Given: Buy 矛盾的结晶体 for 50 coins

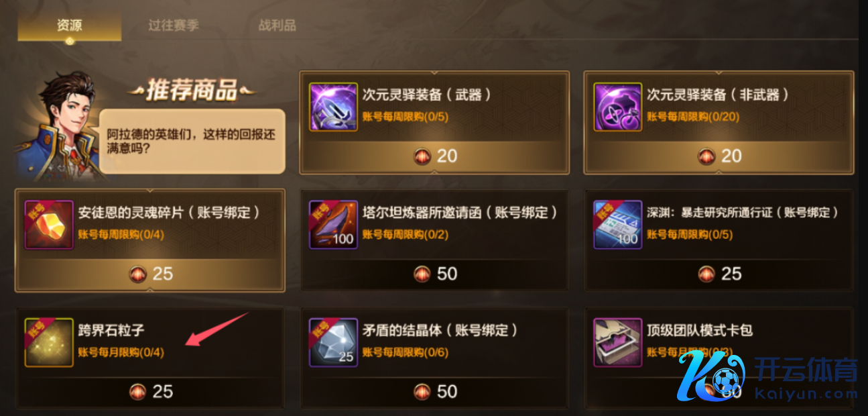Looking at the screenshot, I should (x=434, y=391).
